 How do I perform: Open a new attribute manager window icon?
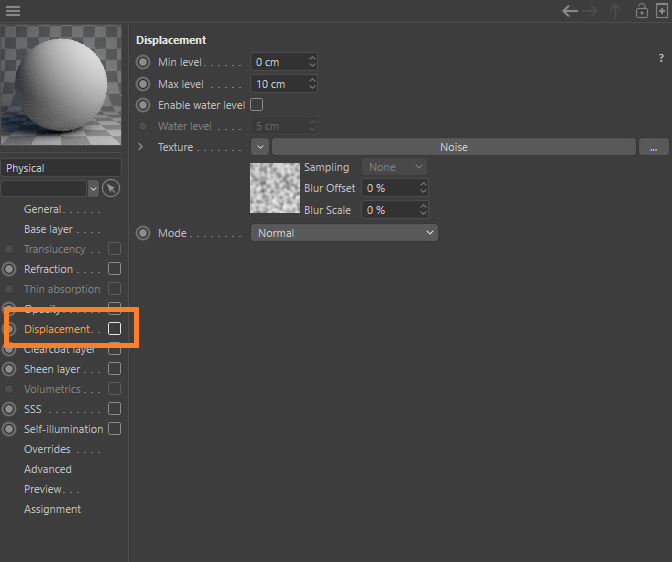click(661, 11)
